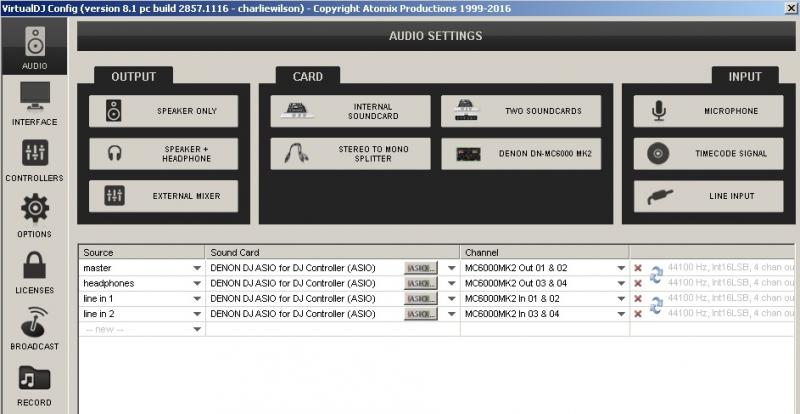Open sound card dropdown for headphones row
Image resolution: width=800 pixels, height=414 pixels.
coord(452,283)
